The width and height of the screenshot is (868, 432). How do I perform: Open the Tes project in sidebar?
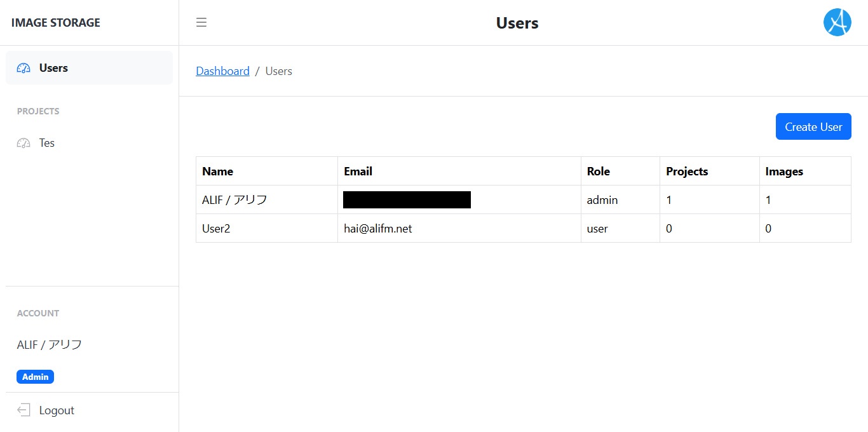tap(47, 143)
